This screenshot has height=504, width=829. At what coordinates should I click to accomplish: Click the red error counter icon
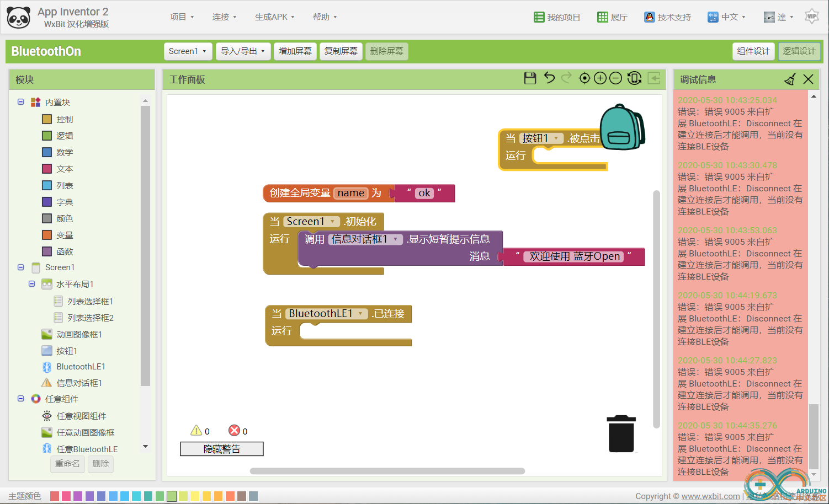tap(235, 431)
